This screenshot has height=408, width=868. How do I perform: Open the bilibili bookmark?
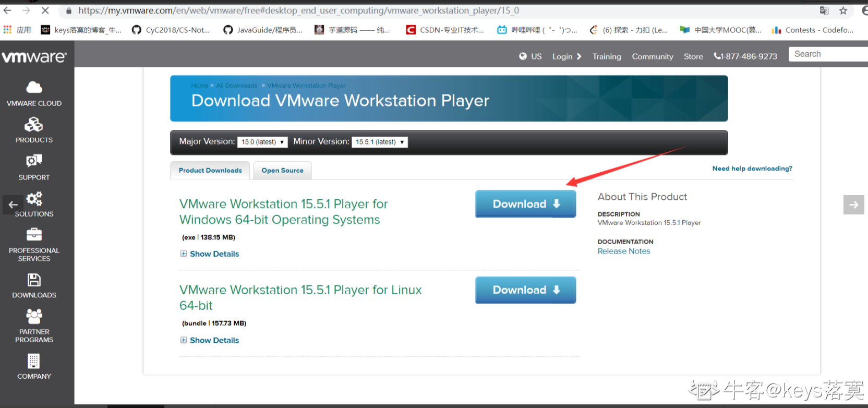pyautogui.click(x=537, y=30)
